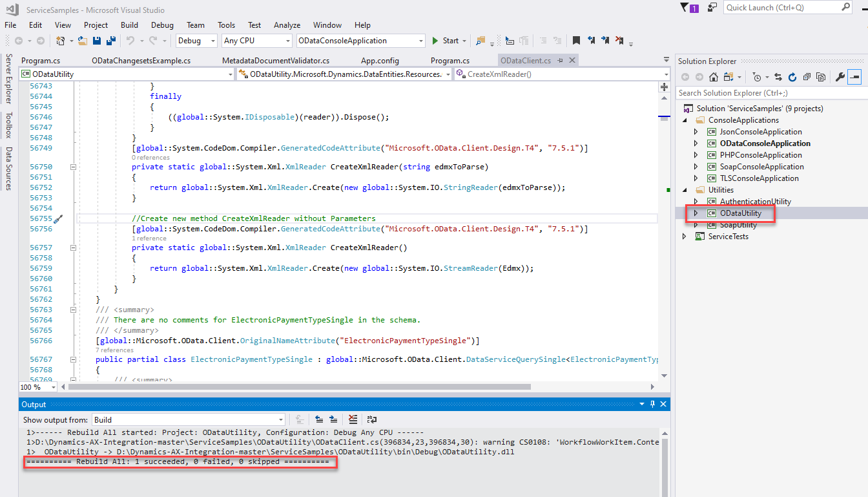The height and width of the screenshot is (497, 868).
Task: Toggle the Preview Selected Items button
Action: (x=854, y=77)
